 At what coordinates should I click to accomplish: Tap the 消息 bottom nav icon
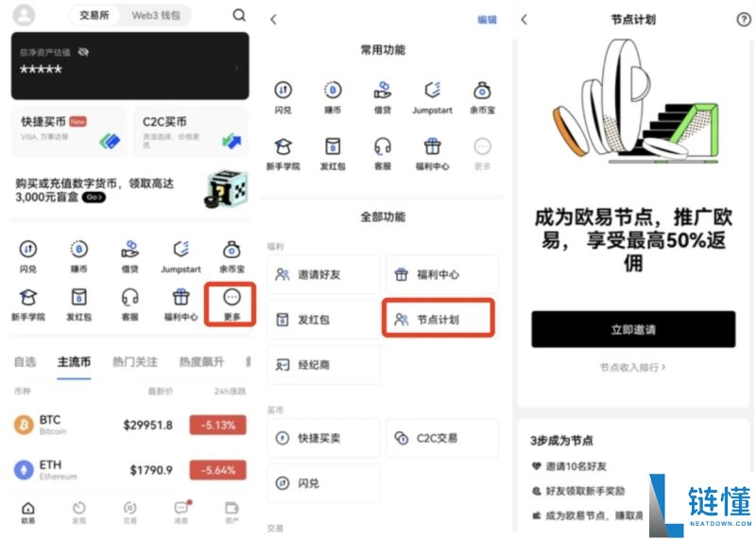pyautogui.click(x=181, y=513)
